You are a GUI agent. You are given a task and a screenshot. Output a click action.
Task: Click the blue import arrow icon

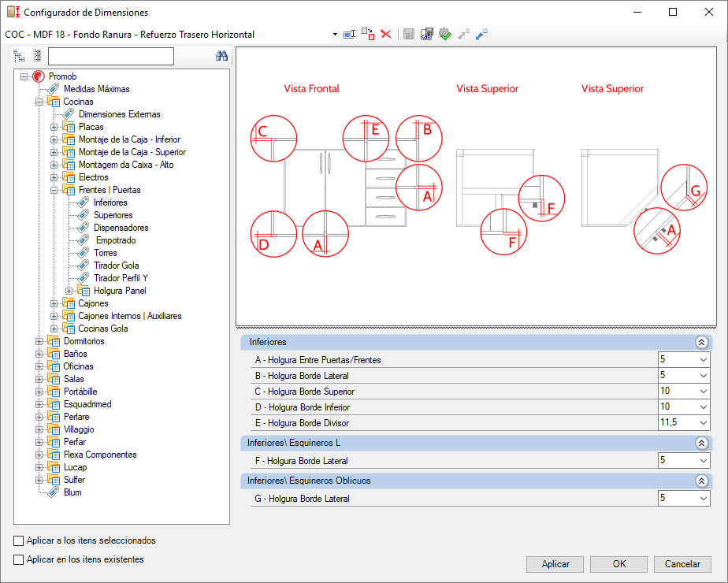click(481, 35)
